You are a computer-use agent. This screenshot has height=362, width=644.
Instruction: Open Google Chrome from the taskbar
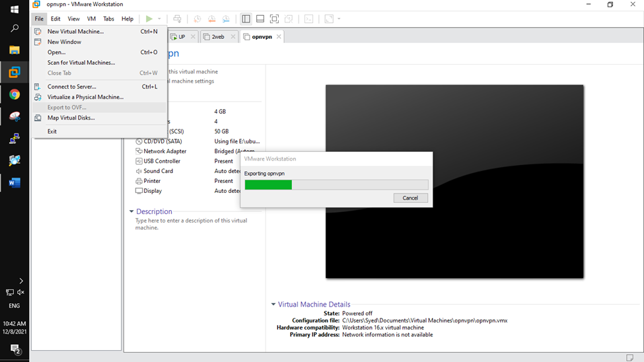click(x=15, y=94)
